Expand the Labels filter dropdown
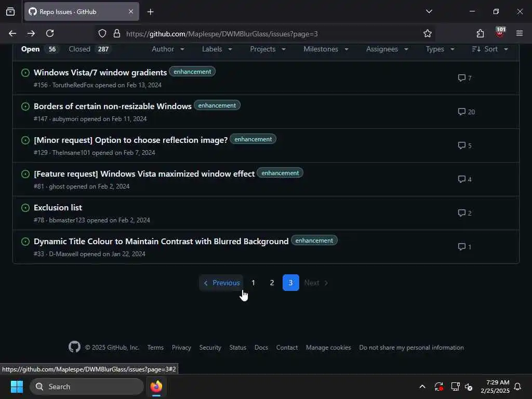 pos(217,49)
